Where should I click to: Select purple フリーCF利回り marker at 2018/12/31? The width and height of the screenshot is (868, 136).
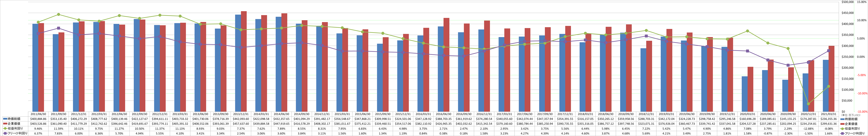pyautogui.click(x=646, y=36)
